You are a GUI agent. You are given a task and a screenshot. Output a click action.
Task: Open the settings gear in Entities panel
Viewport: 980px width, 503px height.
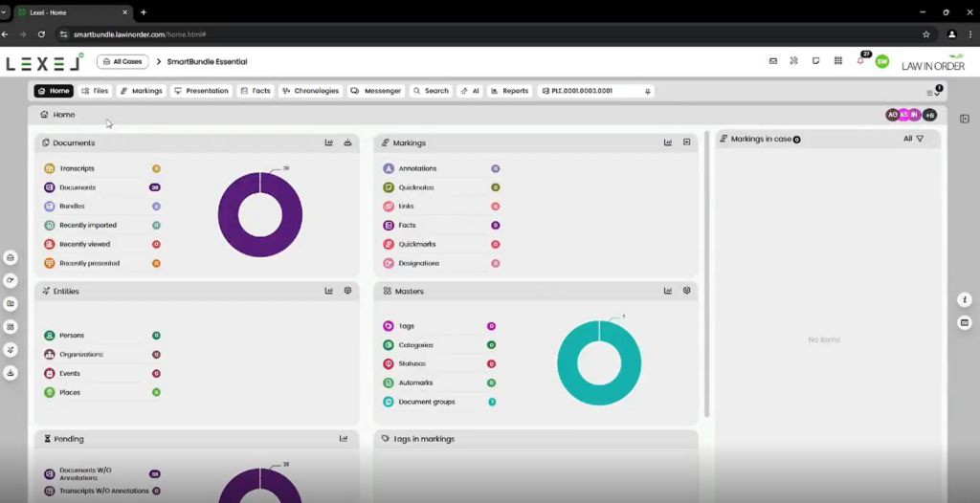[x=347, y=291]
